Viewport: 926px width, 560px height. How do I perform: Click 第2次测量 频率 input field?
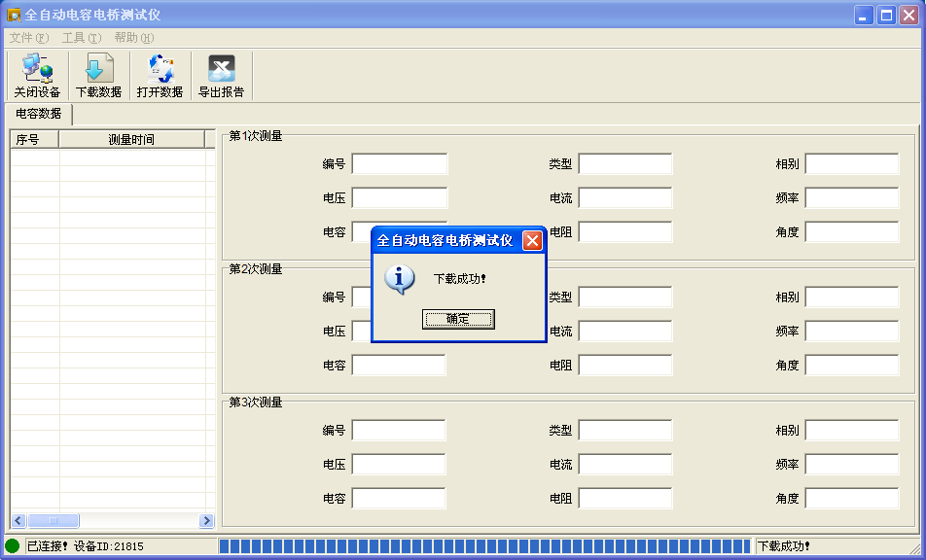[x=852, y=332]
